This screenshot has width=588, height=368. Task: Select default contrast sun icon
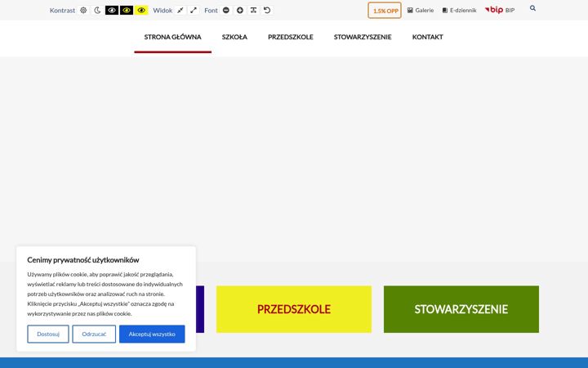83,10
